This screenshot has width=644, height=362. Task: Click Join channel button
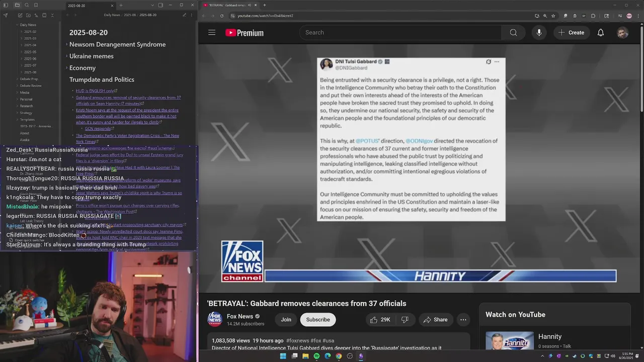pyautogui.click(x=286, y=320)
